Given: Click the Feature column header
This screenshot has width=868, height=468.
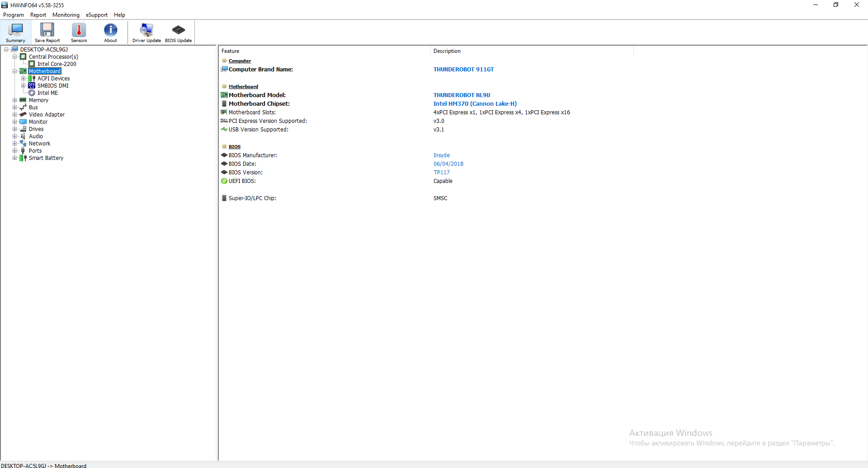Looking at the screenshot, I should (x=325, y=51).
